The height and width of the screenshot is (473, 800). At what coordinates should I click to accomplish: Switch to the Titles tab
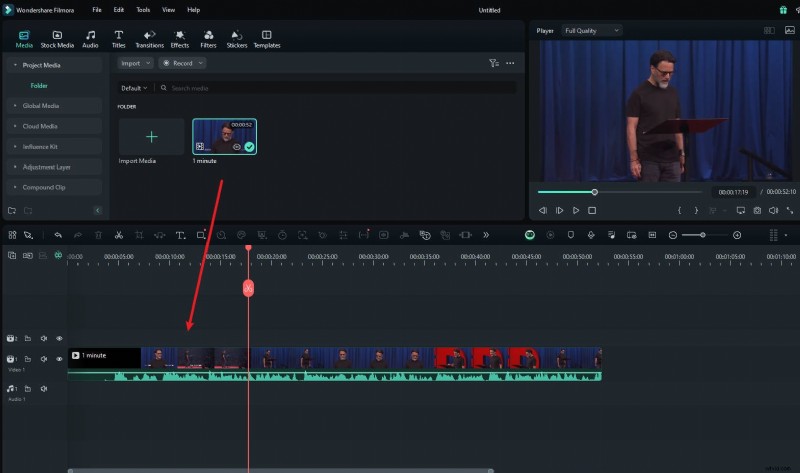(118, 39)
